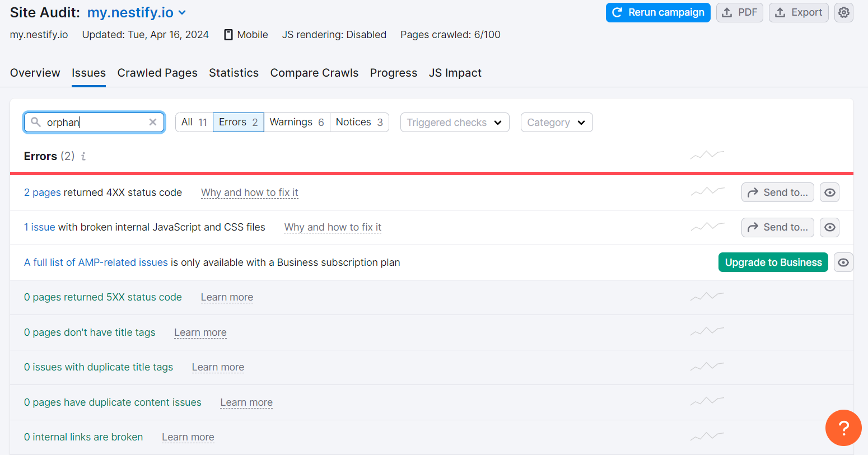
Task: Filter by Warnings 6
Action: (297, 122)
